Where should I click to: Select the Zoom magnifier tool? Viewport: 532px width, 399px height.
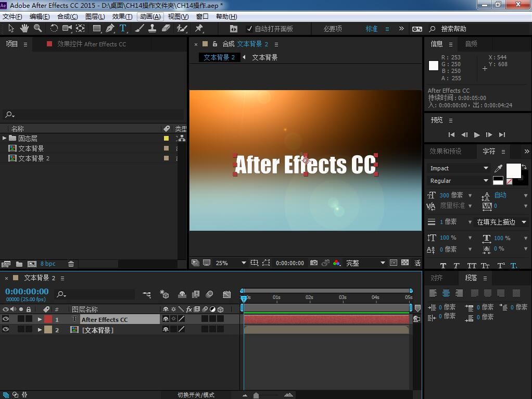coord(37,29)
